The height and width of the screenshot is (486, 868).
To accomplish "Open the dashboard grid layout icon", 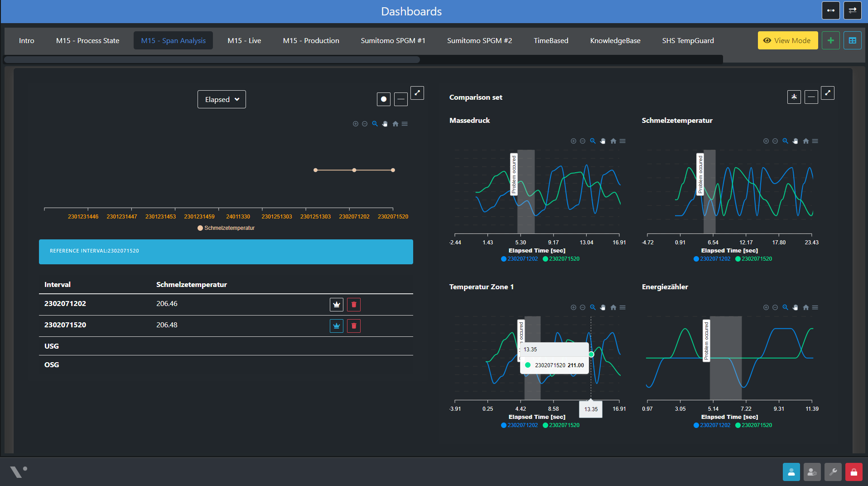I will 852,40.
